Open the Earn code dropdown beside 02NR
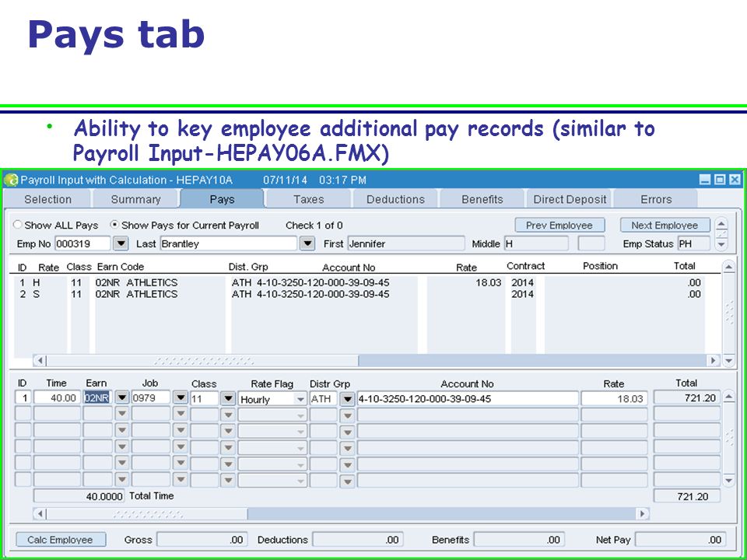747x560 pixels. coord(122,398)
